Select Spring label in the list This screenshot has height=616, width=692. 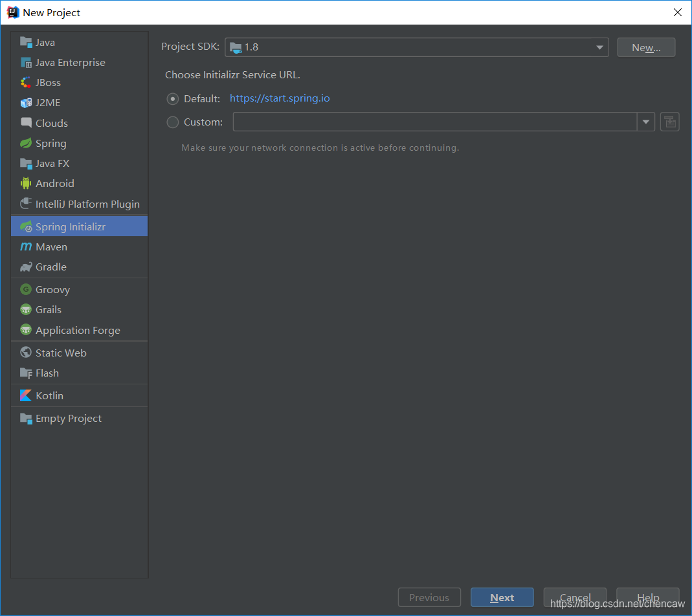[x=50, y=144]
